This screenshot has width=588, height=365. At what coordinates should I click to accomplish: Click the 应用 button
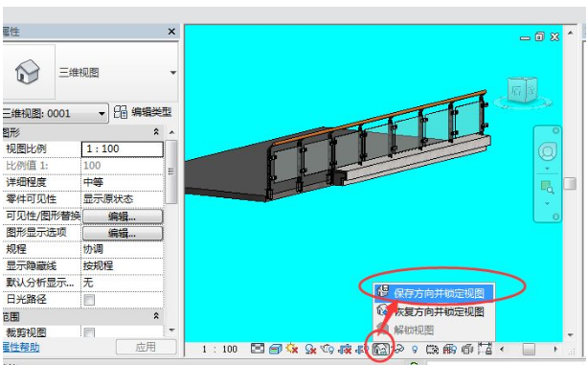(x=146, y=347)
